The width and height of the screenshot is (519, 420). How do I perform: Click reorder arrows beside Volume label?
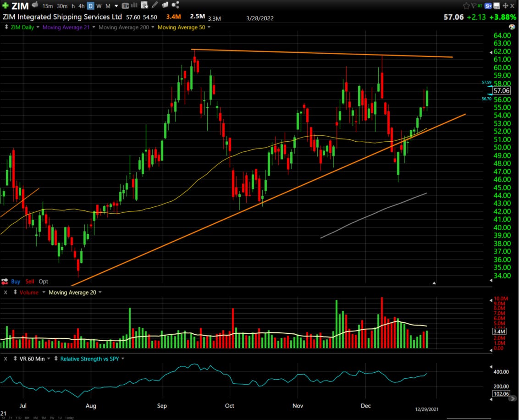click(15, 292)
